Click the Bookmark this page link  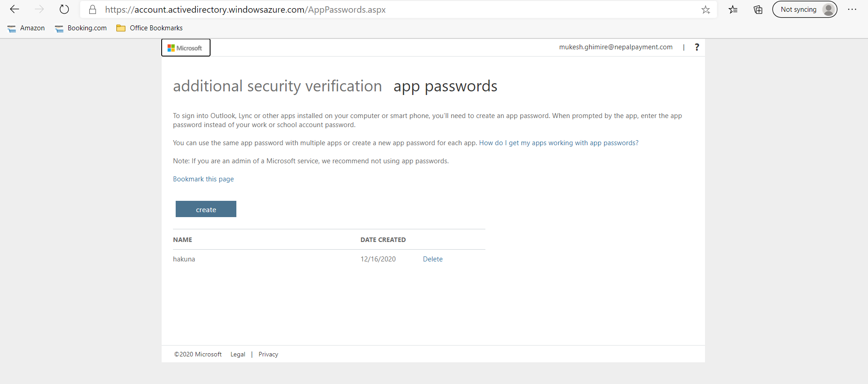point(203,179)
